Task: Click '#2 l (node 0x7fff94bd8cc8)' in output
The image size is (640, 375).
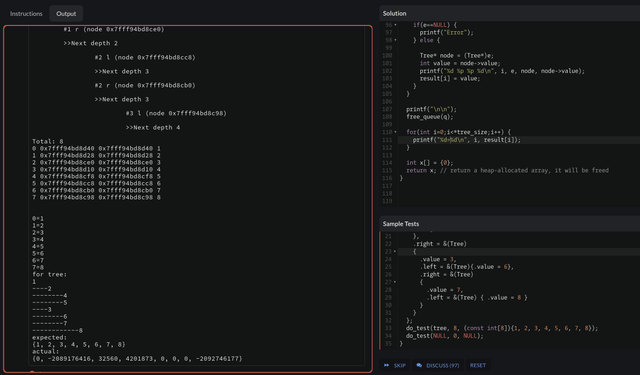Action: click(145, 58)
